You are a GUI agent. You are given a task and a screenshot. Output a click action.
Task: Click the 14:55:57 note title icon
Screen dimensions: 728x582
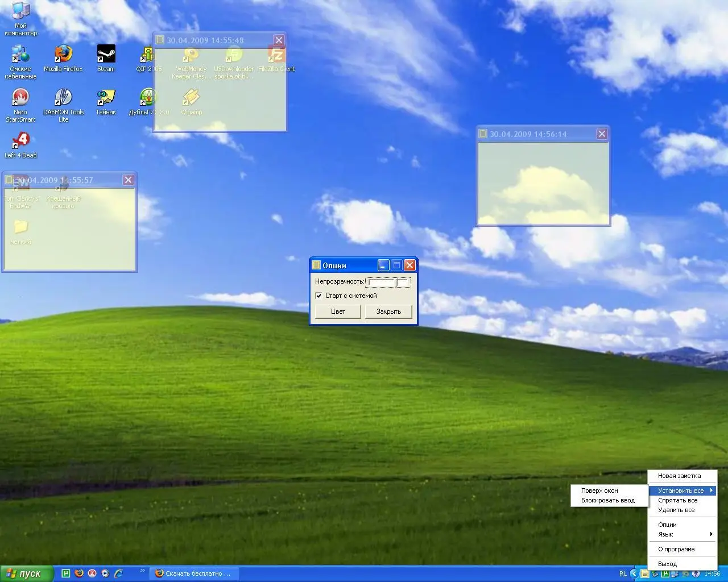(x=9, y=180)
